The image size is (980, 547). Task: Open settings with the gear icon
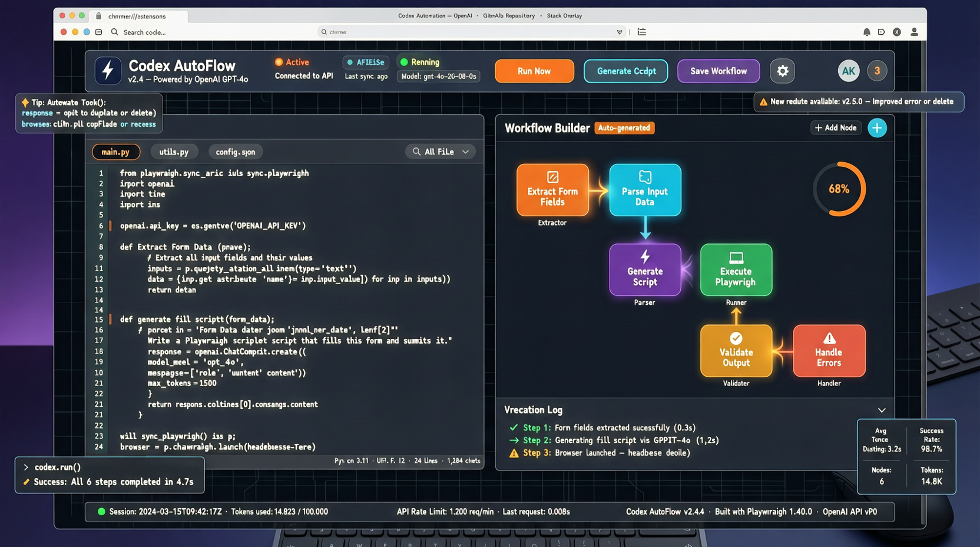point(782,71)
